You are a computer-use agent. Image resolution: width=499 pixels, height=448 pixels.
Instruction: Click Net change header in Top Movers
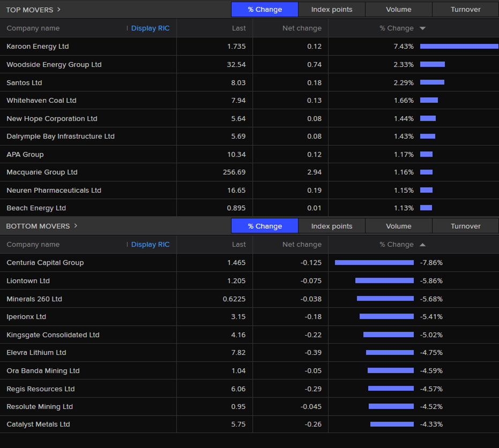tap(302, 28)
